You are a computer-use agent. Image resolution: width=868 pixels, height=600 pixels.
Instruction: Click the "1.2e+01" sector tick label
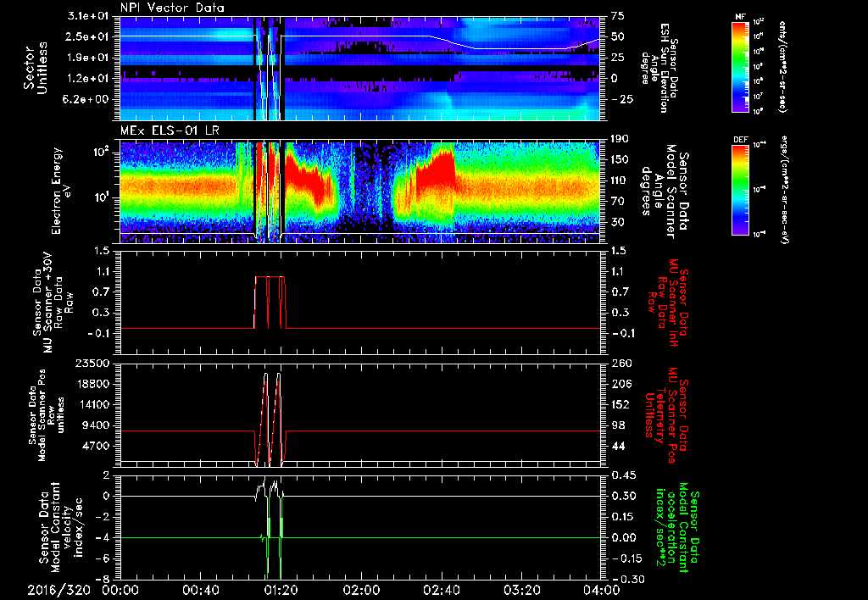pyautogui.click(x=87, y=78)
